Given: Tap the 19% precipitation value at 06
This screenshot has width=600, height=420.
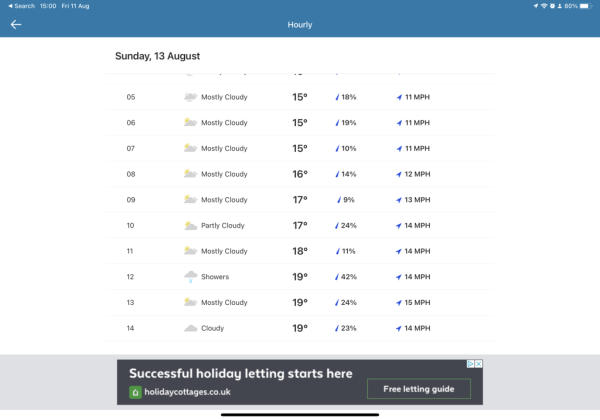Looking at the screenshot, I should coord(349,123).
